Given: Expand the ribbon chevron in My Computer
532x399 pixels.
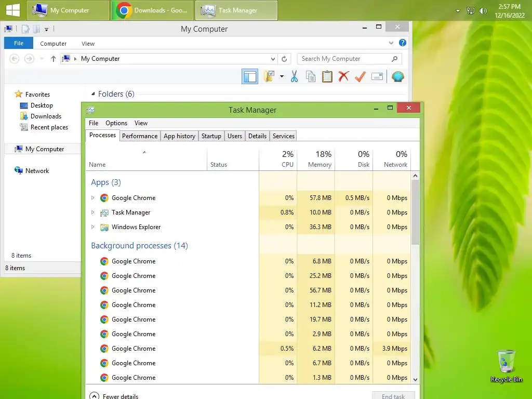Looking at the screenshot, I should (x=391, y=43).
